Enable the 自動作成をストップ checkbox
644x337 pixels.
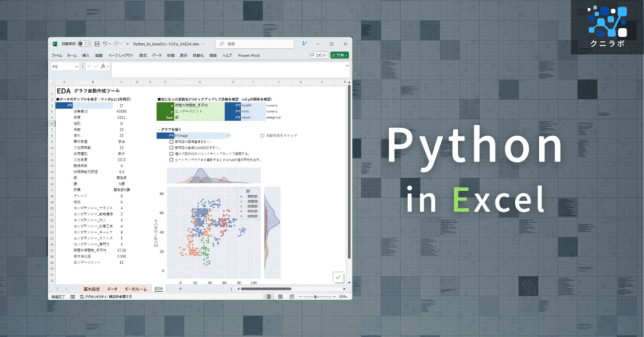(x=262, y=136)
